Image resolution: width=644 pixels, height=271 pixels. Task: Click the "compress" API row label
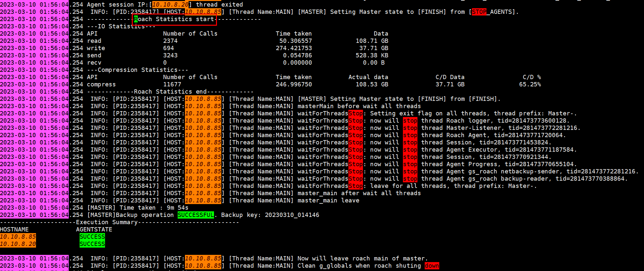click(101, 84)
